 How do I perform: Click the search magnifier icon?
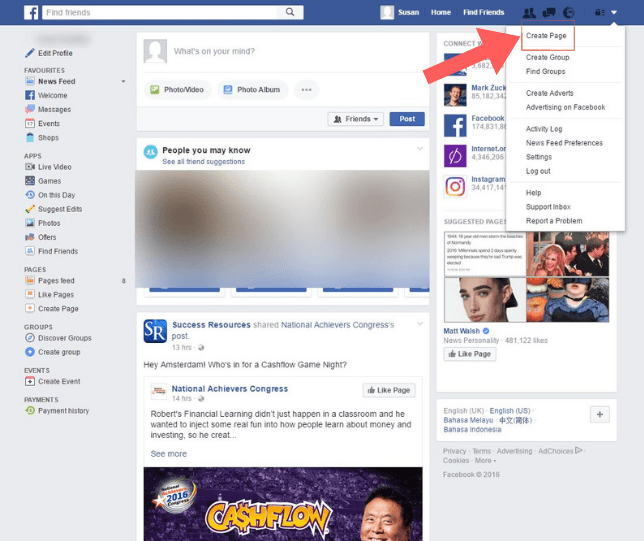[x=290, y=12]
